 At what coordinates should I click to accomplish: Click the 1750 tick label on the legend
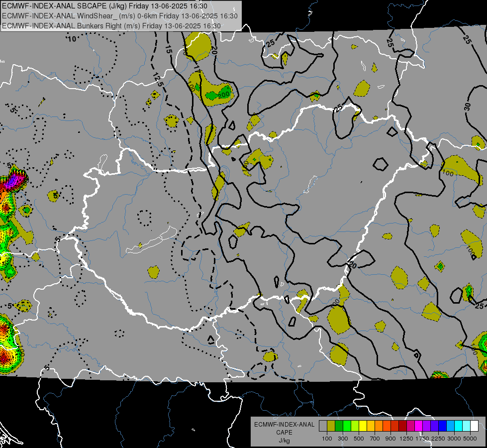tap(422, 439)
